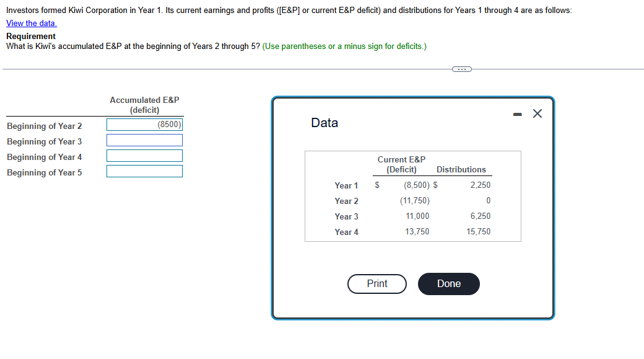The width and height of the screenshot is (644, 359).
Task: Click the minimize icon on the Data dialog
Action: coord(518,113)
